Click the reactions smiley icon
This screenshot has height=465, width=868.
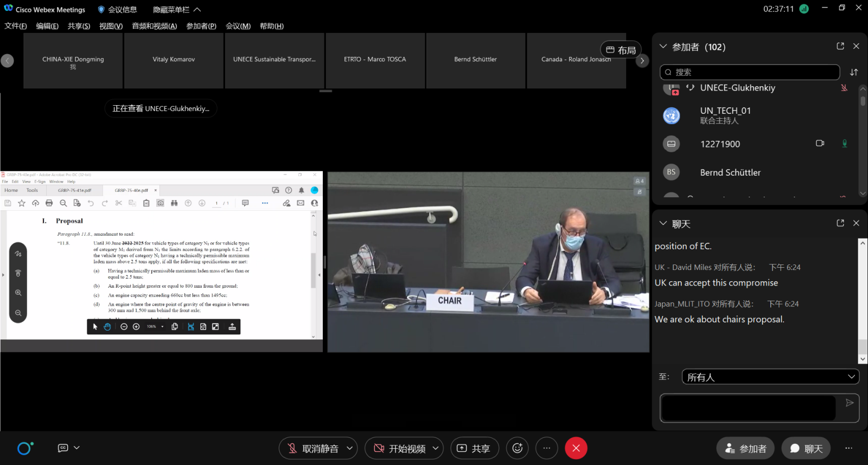517,448
